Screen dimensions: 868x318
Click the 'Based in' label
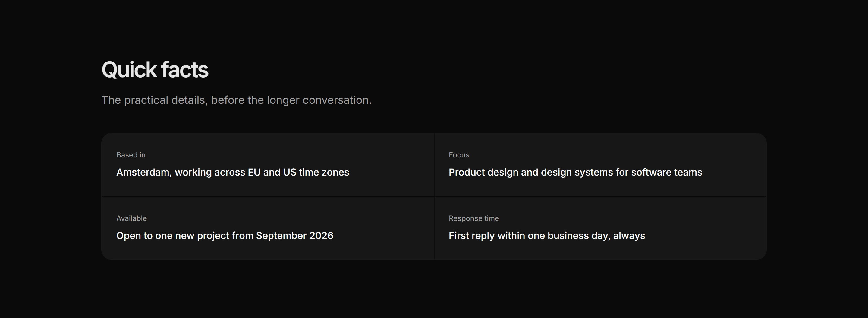[131, 155]
